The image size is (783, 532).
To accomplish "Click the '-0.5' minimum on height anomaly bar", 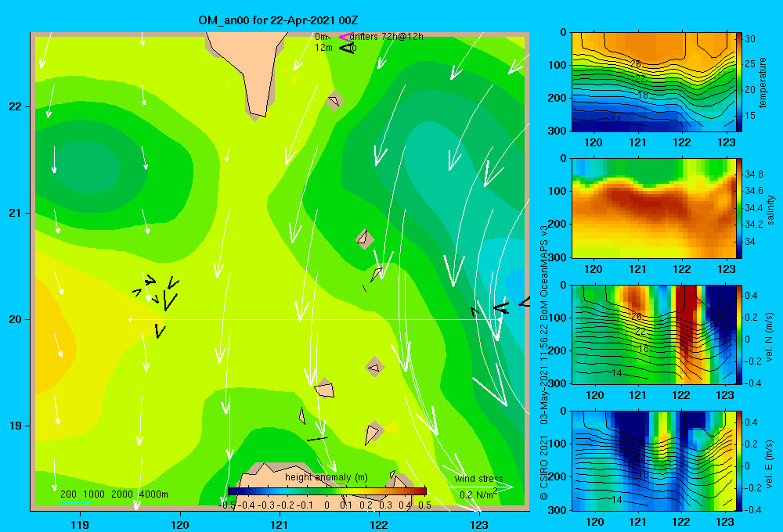I will [228, 505].
